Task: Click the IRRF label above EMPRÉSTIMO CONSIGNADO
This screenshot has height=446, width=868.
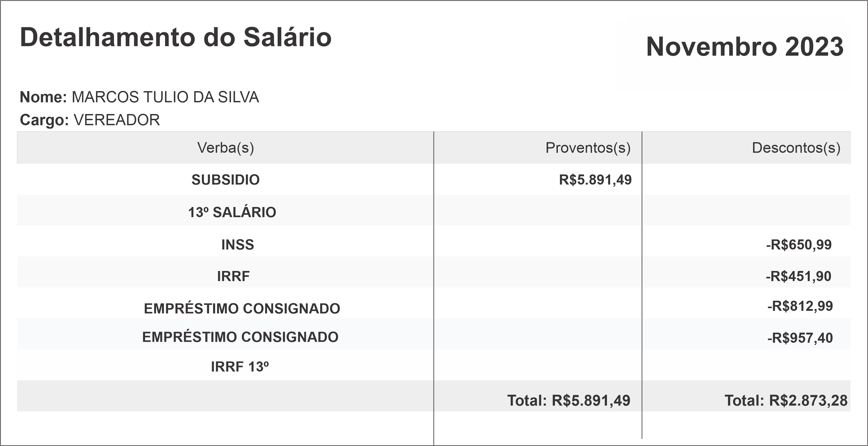Action: coord(233,276)
